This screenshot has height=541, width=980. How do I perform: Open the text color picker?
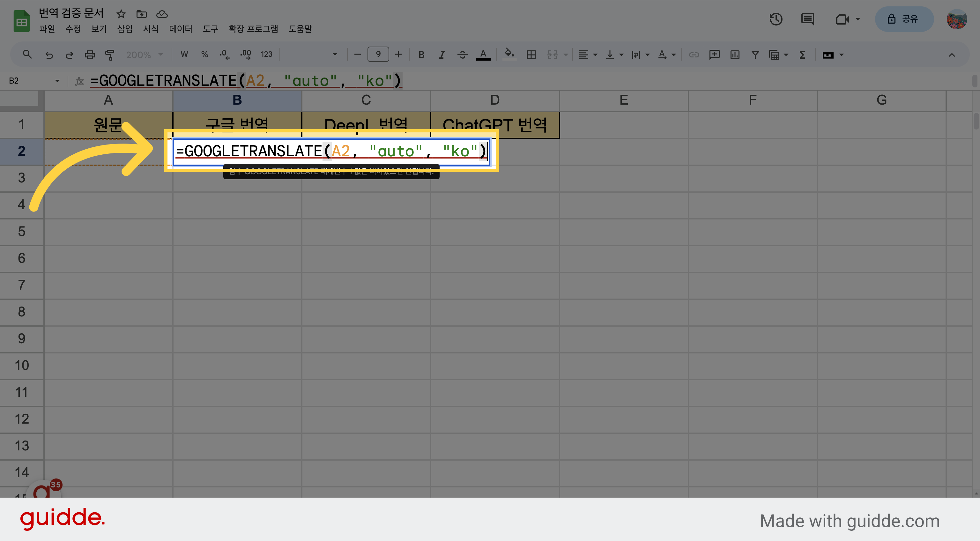[x=483, y=55]
